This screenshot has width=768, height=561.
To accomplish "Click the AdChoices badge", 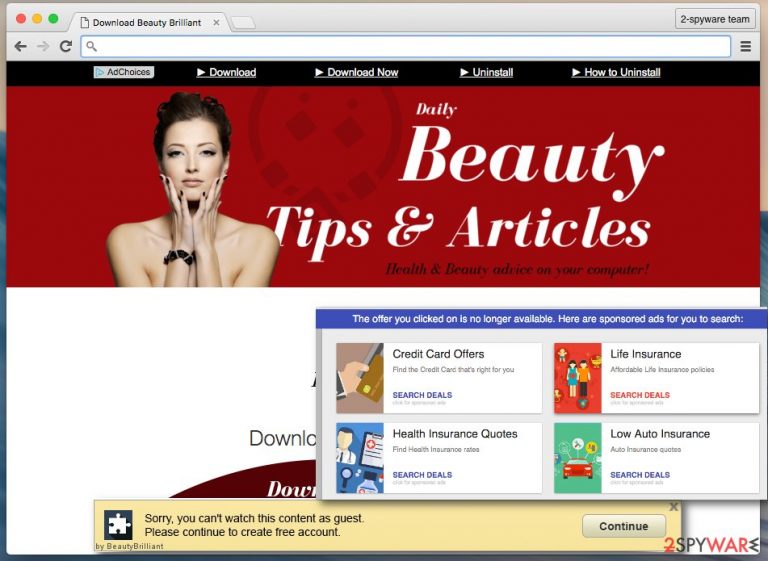I will point(124,72).
